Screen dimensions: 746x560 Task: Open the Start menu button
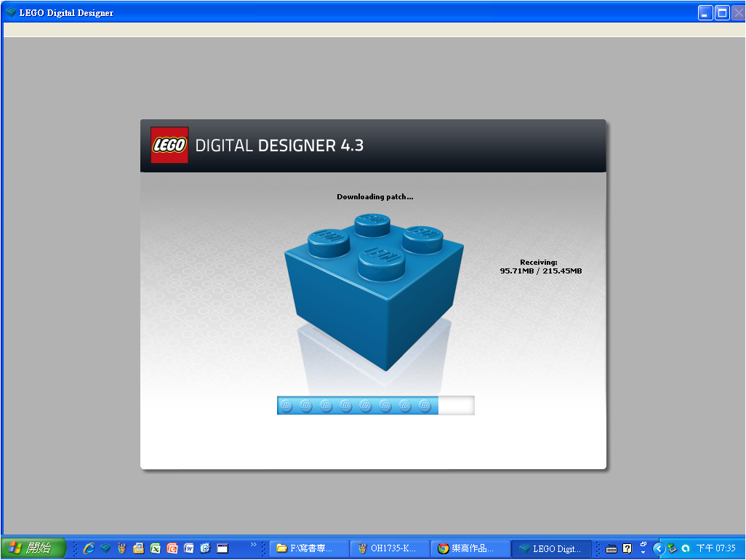33,548
